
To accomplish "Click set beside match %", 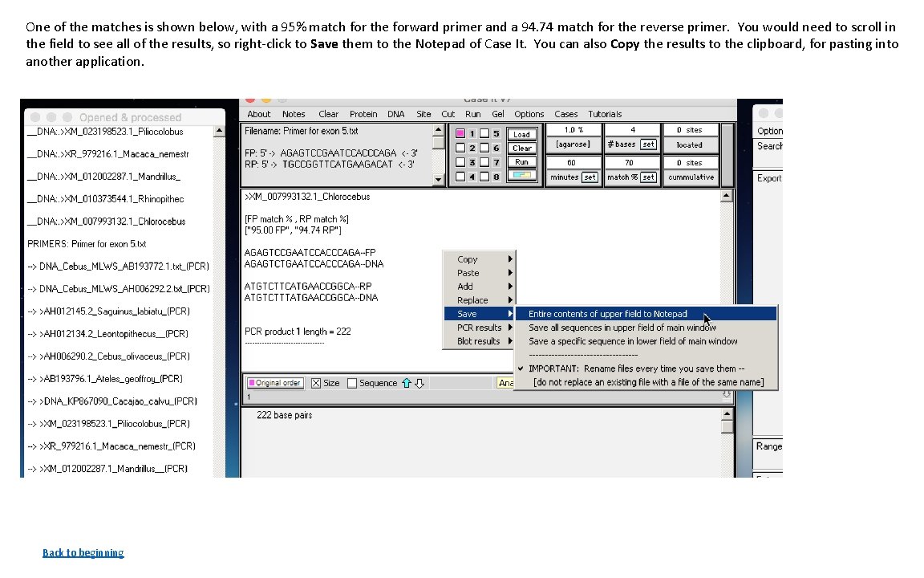I will (648, 177).
